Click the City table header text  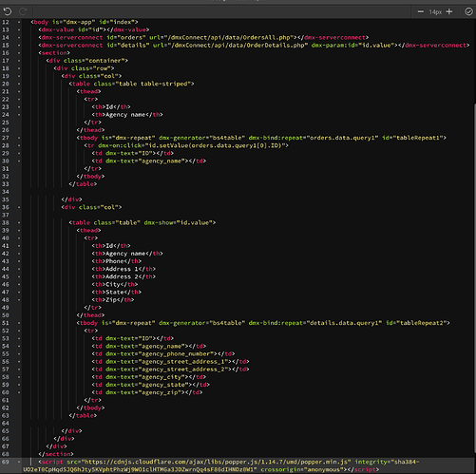coord(113,284)
